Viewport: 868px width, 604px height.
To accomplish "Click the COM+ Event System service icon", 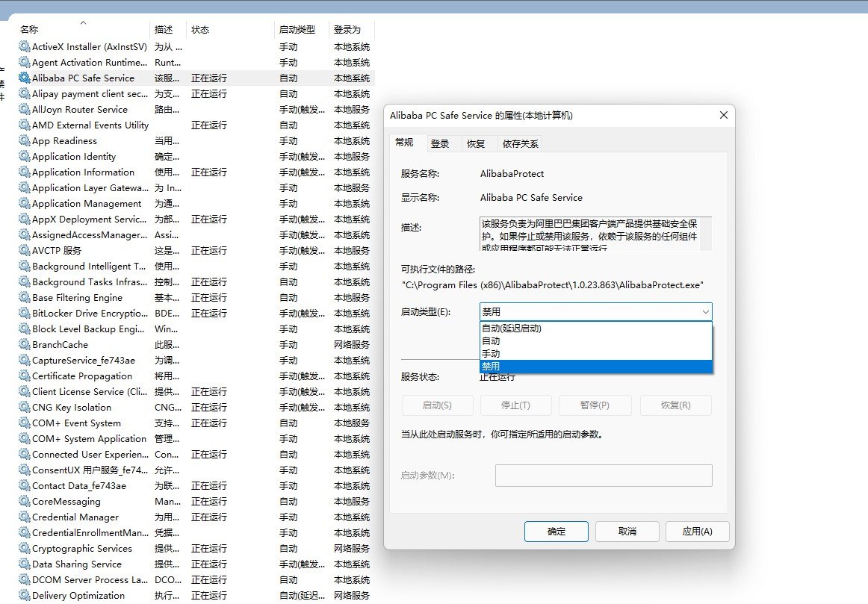I will tap(22, 423).
